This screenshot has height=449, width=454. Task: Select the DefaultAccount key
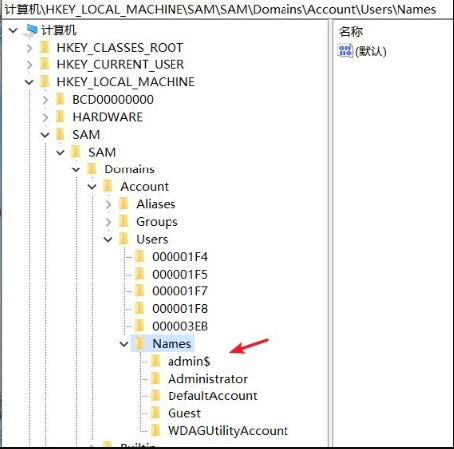tap(213, 396)
